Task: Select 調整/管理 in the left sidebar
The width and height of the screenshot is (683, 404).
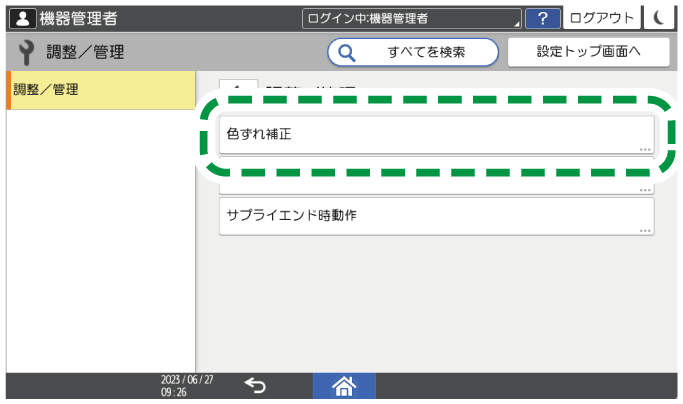Action: point(101,90)
